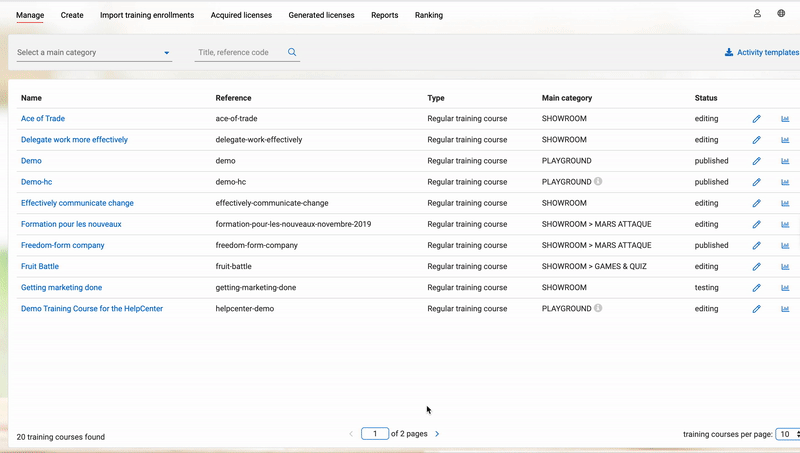This screenshot has width=800, height=453.
Task: Edit Getting marketing done course
Action: [x=756, y=288]
